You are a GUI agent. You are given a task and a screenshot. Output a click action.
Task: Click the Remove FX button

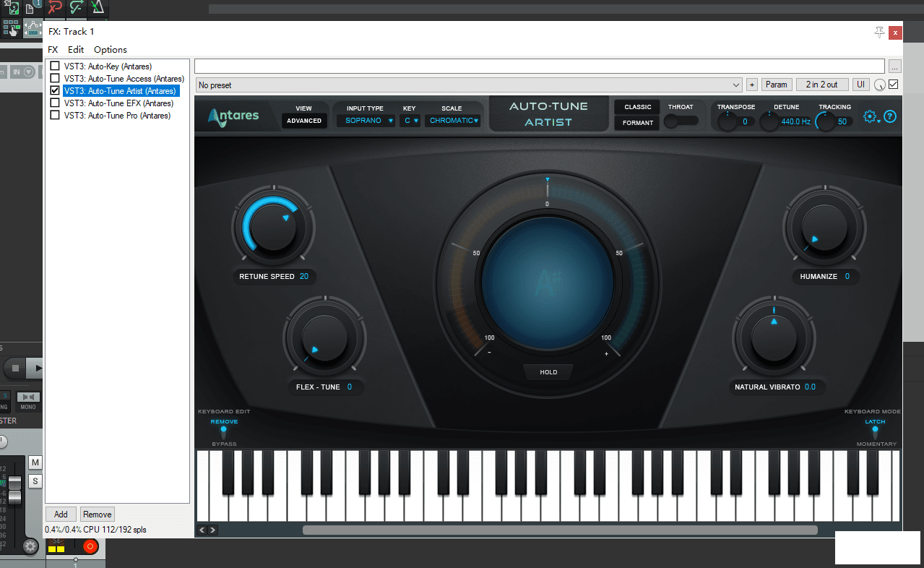(x=97, y=515)
